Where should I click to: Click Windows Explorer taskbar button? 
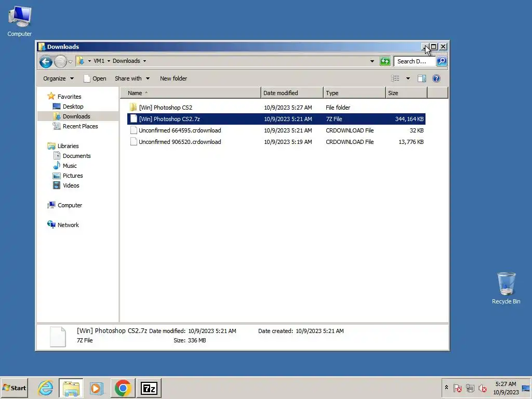click(x=71, y=388)
